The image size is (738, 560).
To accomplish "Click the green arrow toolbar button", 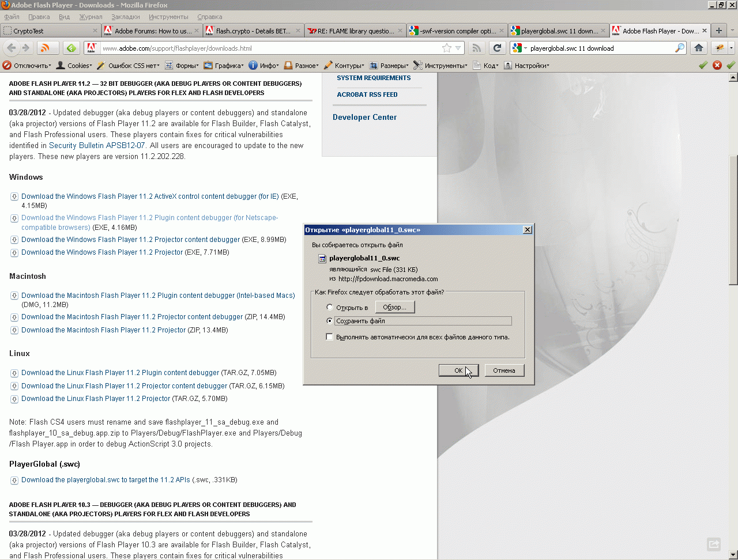I will [71, 48].
